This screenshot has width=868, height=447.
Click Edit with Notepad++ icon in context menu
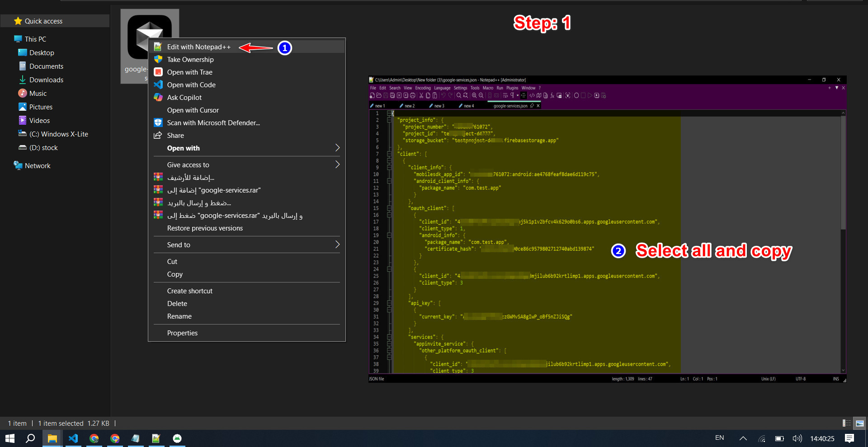pyautogui.click(x=158, y=47)
